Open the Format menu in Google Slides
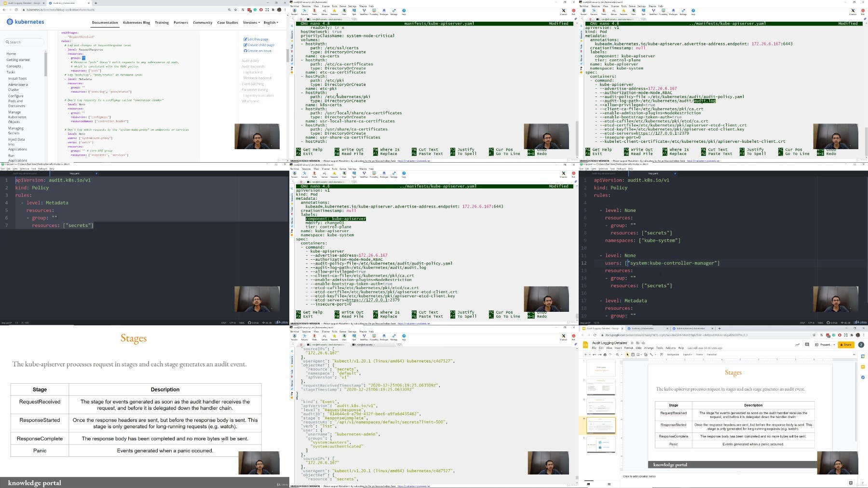 point(628,348)
